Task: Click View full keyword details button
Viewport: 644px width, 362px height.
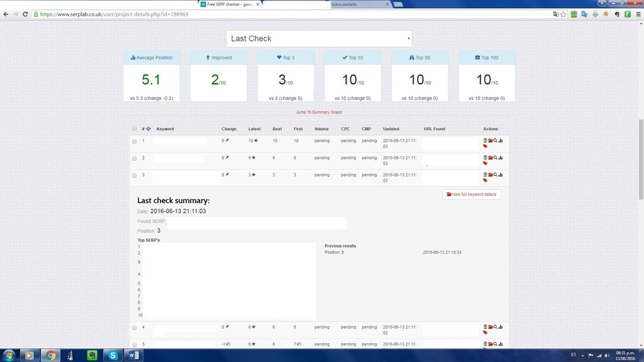Action: (472, 195)
